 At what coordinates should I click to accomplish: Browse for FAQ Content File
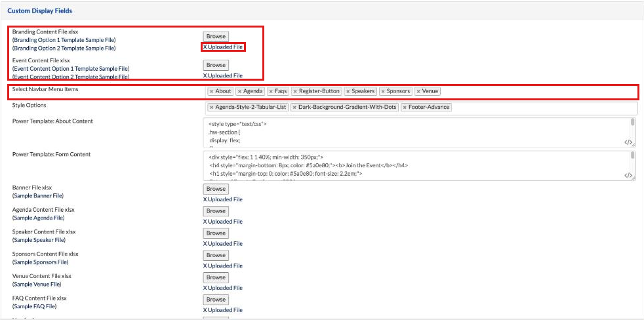(x=216, y=300)
